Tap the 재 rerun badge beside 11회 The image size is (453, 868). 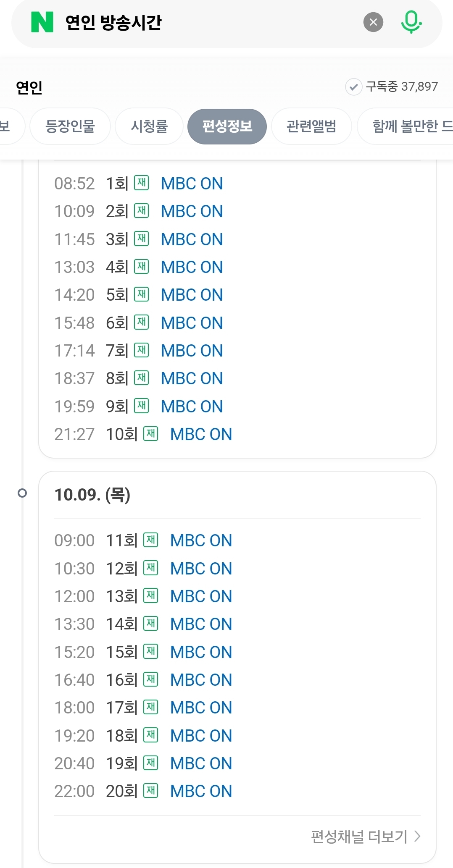(151, 540)
